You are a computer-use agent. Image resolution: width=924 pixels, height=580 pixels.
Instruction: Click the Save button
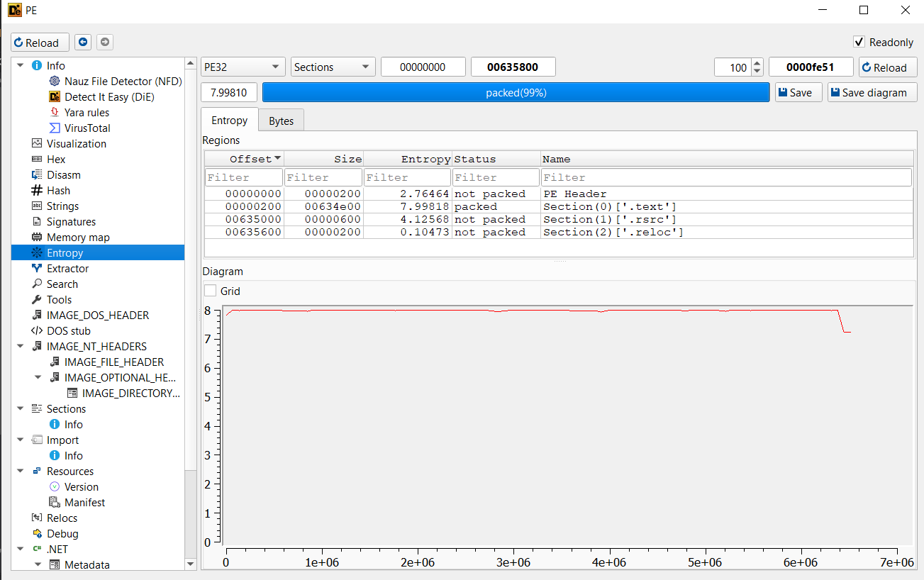(x=798, y=92)
